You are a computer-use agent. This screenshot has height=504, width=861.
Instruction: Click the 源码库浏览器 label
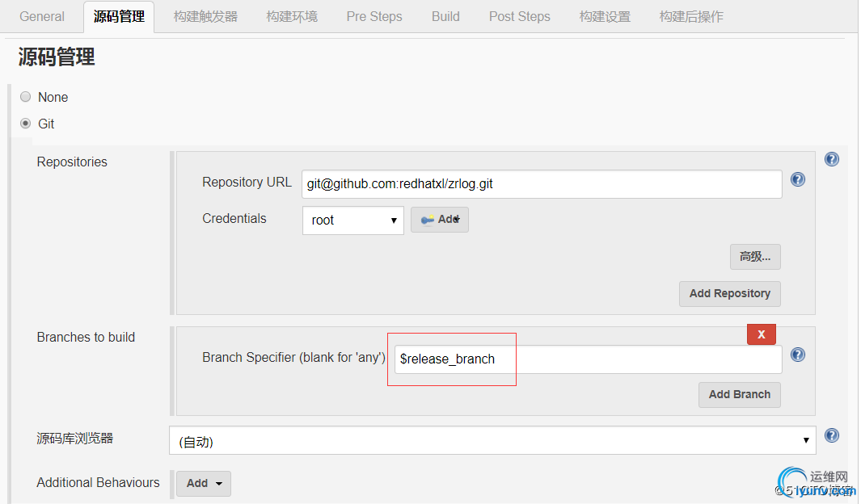pyautogui.click(x=74, y=439)
